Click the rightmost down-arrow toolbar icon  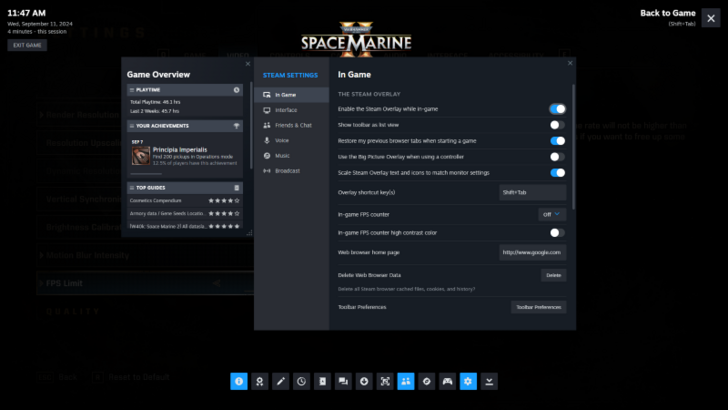click(489, 381)
